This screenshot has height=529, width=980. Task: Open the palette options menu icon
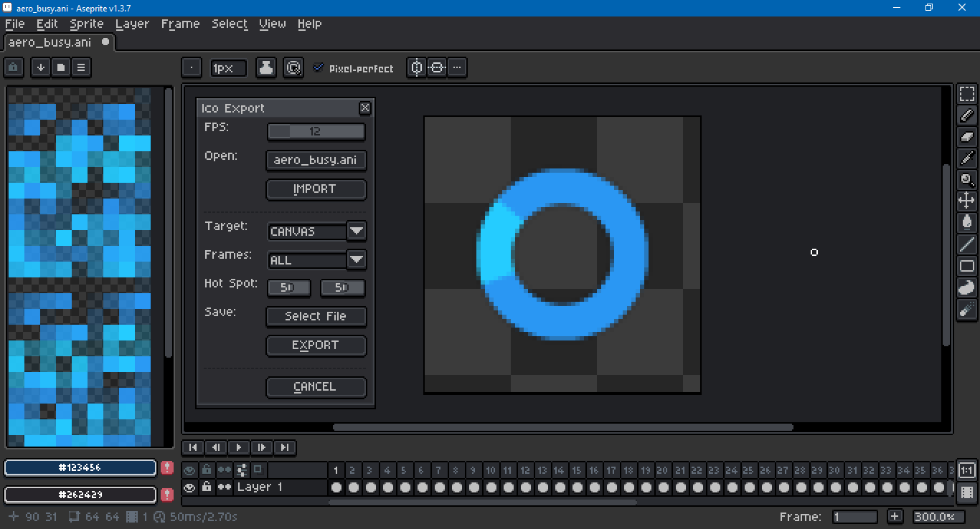point(81,67)
